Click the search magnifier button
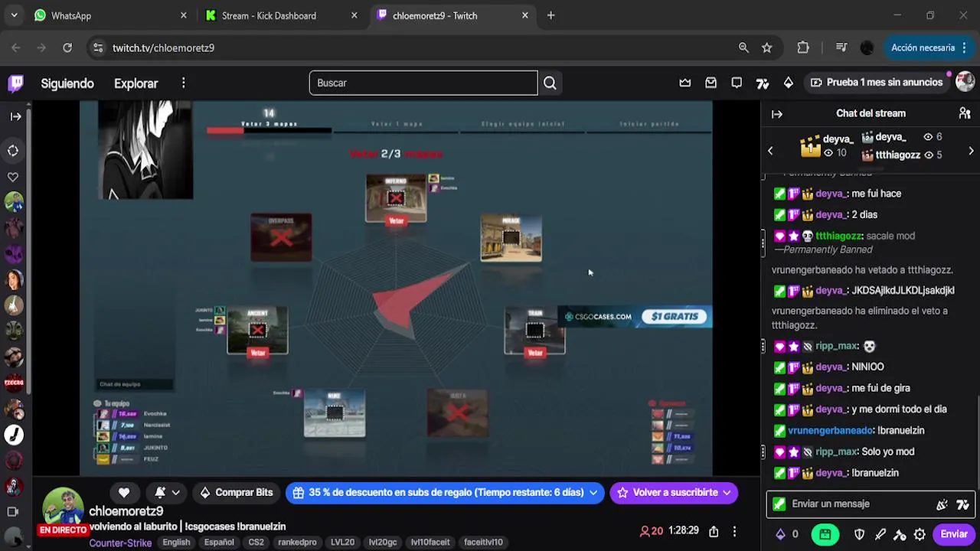The height and width of the screenshot is (551, 980). pos(550,83)
